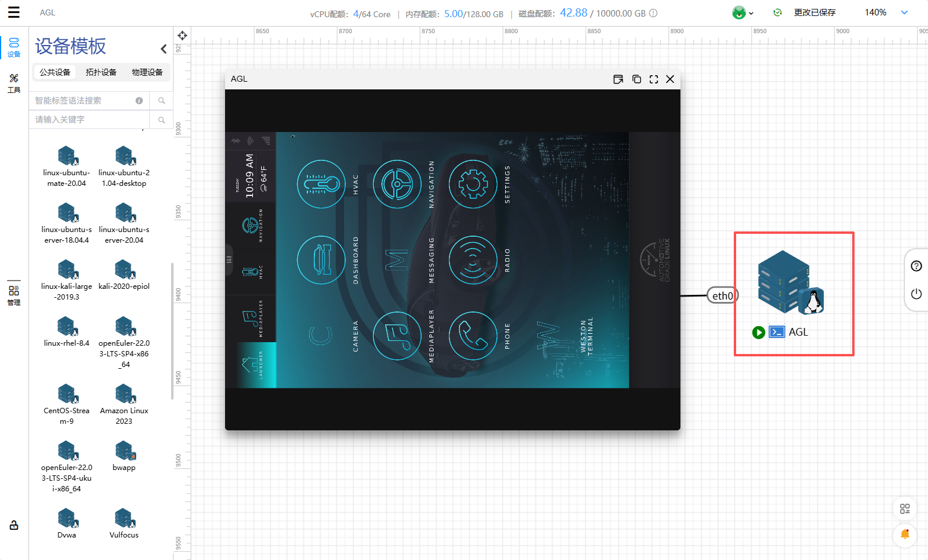Click the 更改已保存 sync icon
Viewport: 928px width, 560px height.
point(778,12)
